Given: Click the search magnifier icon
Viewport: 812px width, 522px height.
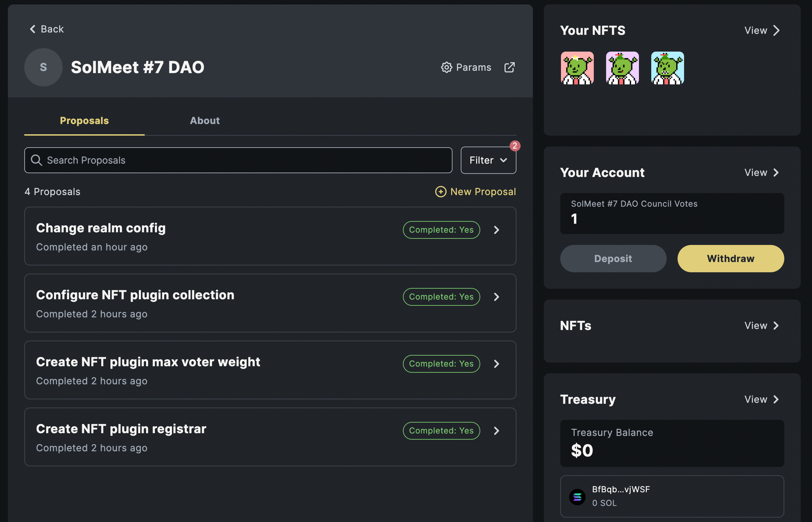Looking at the screenshot, I should tap(36, 160).
